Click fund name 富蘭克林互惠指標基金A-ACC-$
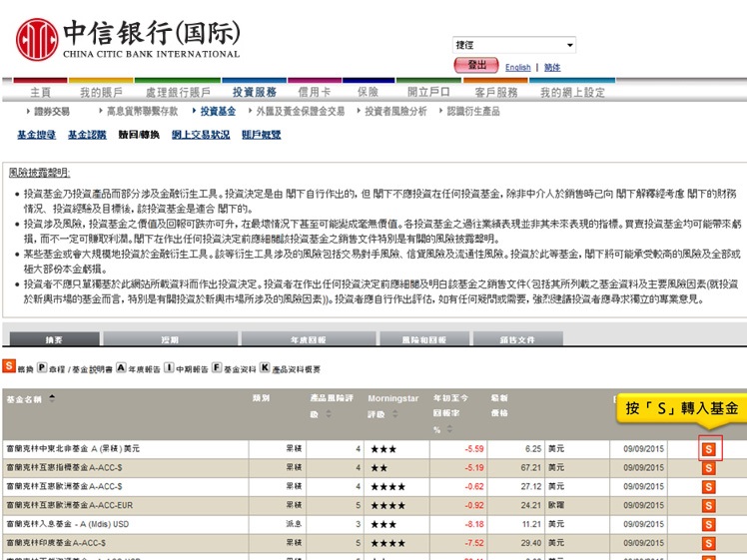The width and height of the screenshot is (747, 560). [64, 467]
